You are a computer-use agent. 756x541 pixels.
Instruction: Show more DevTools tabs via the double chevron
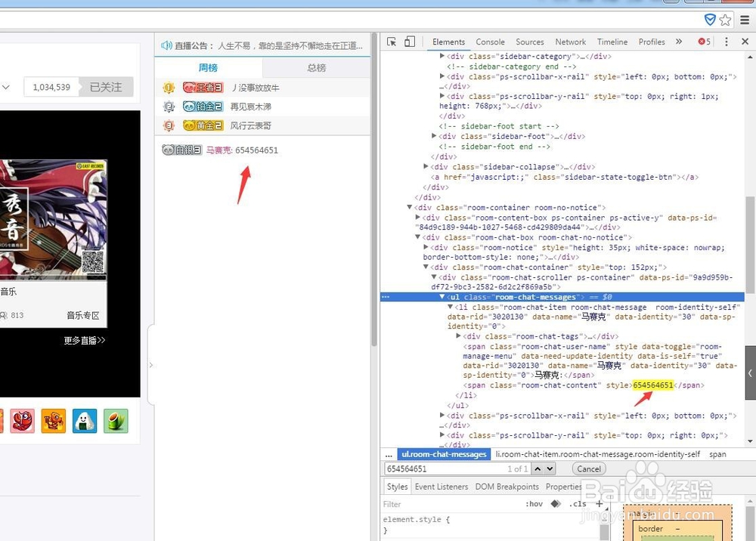click(x=679, y=42)
